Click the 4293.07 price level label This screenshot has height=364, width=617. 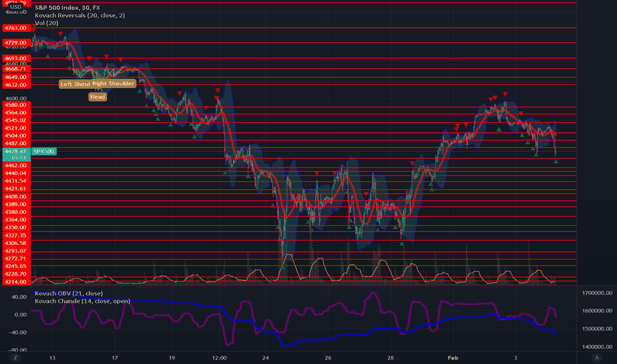(16, 251)
